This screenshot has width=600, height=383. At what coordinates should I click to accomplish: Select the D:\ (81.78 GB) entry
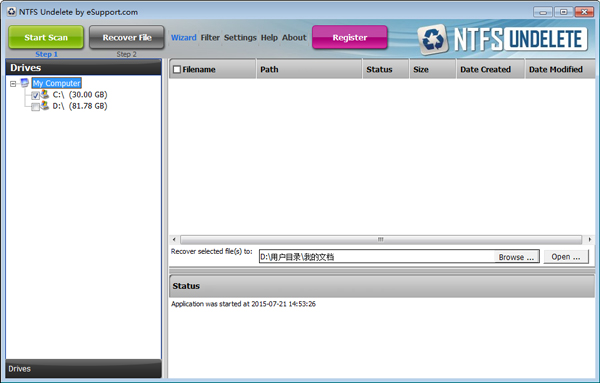click(x=80, y=106)
